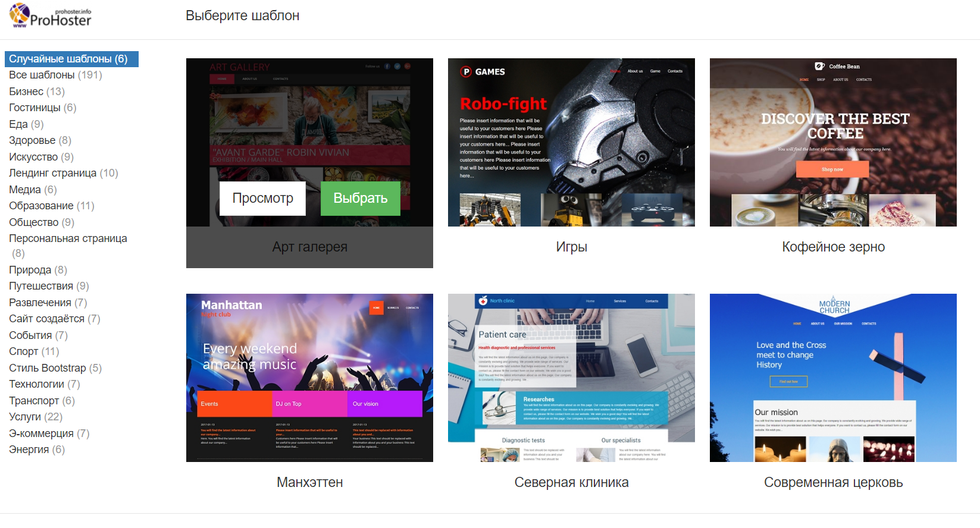The image size is (980, 528).
Task: Show the Путешествия templates
Action: coord(49,286)
